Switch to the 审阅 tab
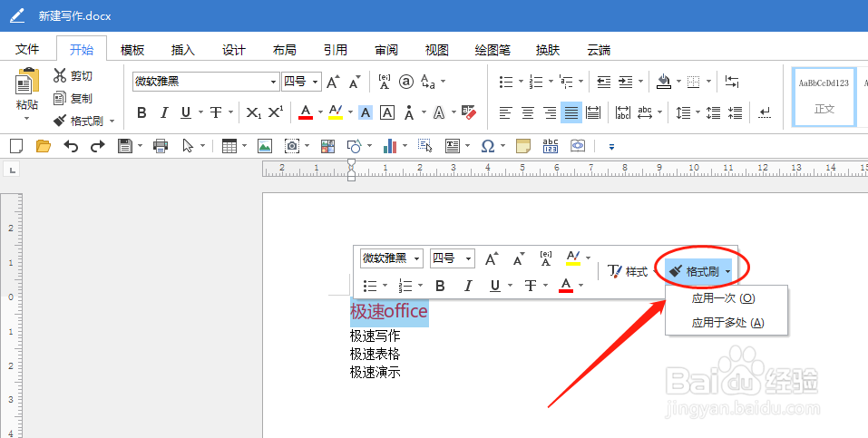 [x=385, y=50]
